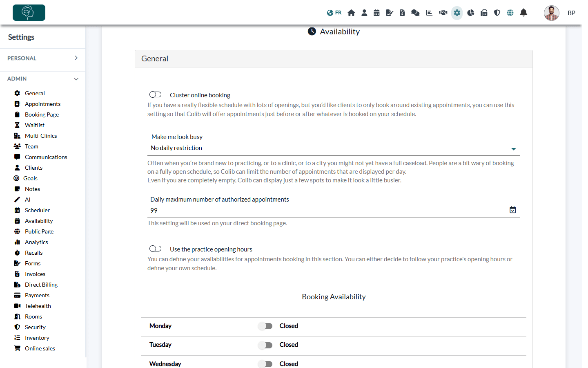Image resolution: width=588 pixels, height=368 pixels.
Task: Click the BP user initials
Action: (572, 13)
